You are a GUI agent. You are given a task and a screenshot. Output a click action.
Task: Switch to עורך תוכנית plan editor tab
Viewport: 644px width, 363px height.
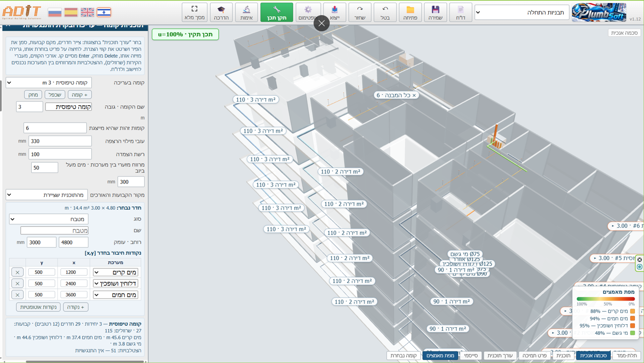(500, 355)
